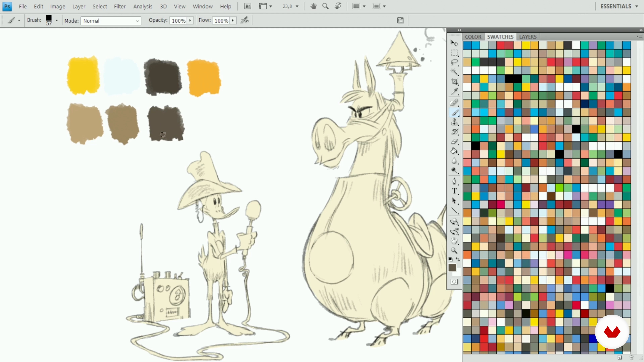The image size is (644, 362).
Task: Select the Lasso tool
Action: point(454,63)
